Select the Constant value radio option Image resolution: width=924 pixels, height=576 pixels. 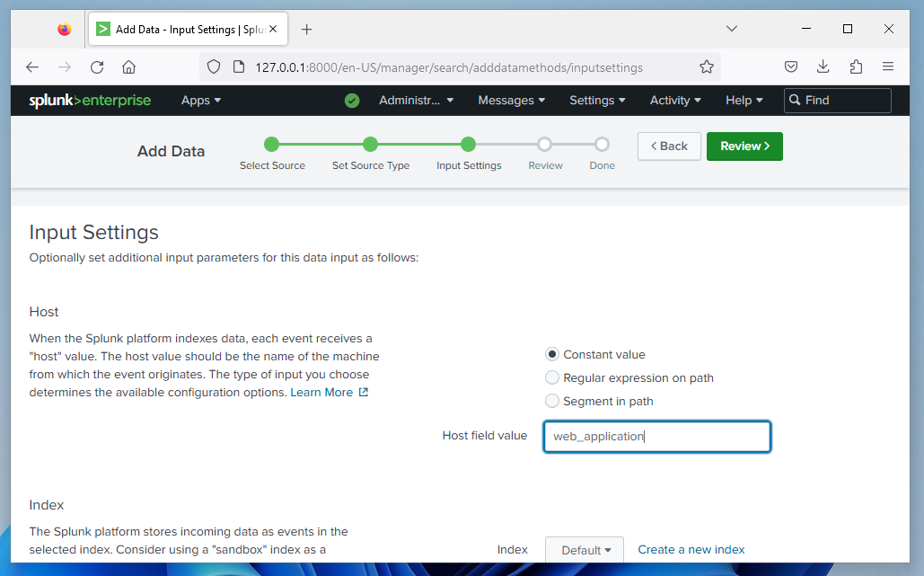[551, 354]
